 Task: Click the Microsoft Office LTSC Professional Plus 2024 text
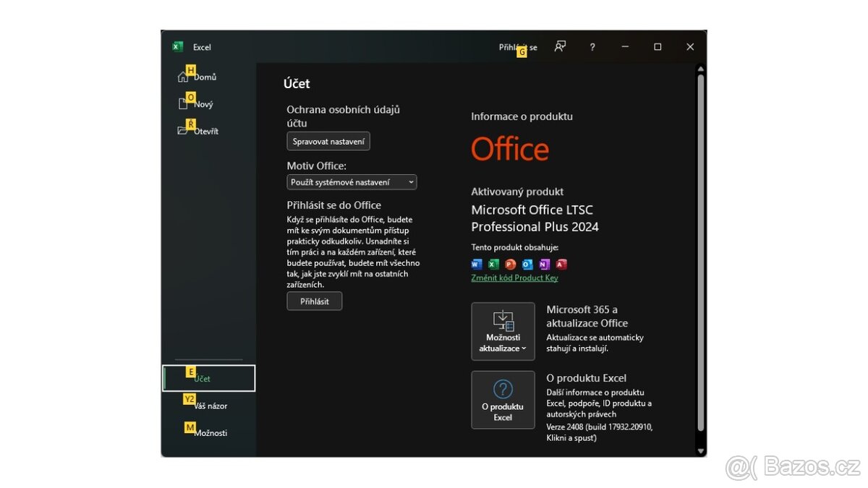(535, 218)
